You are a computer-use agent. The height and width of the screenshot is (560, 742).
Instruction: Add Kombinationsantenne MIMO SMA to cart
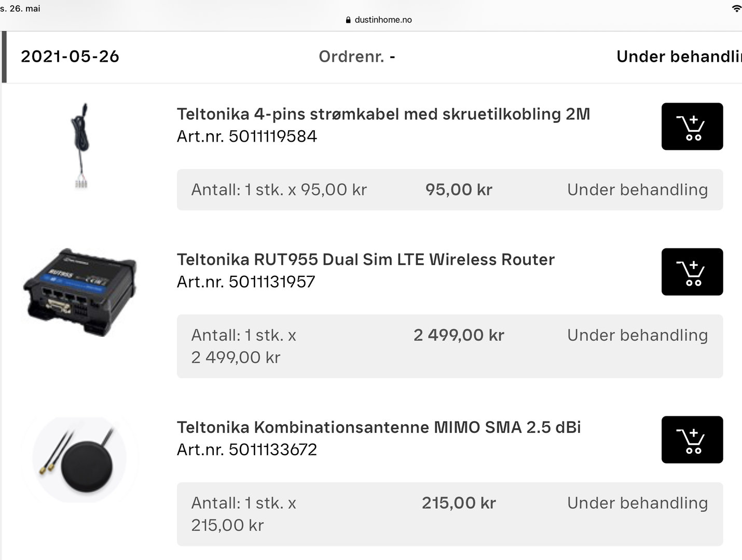pos(692,440)
